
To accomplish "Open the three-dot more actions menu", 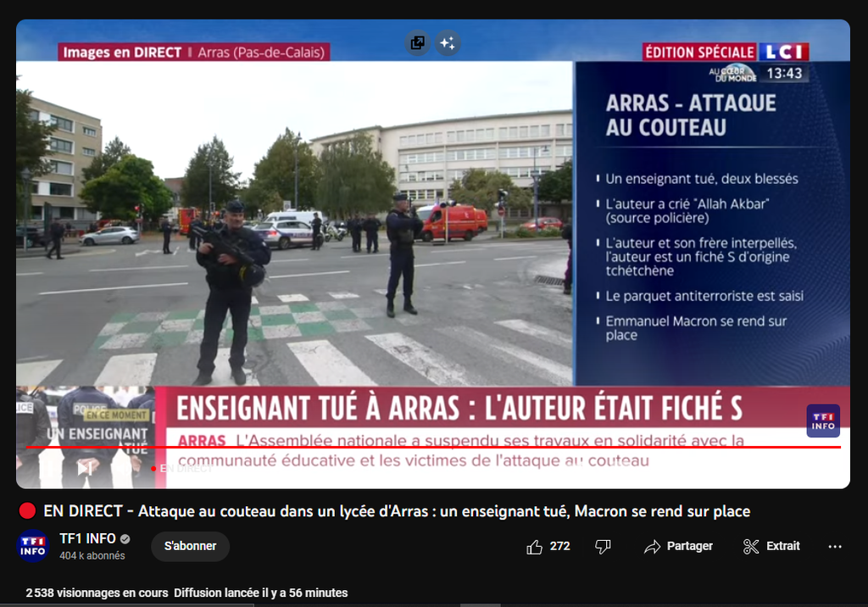I will click(835, 547).
